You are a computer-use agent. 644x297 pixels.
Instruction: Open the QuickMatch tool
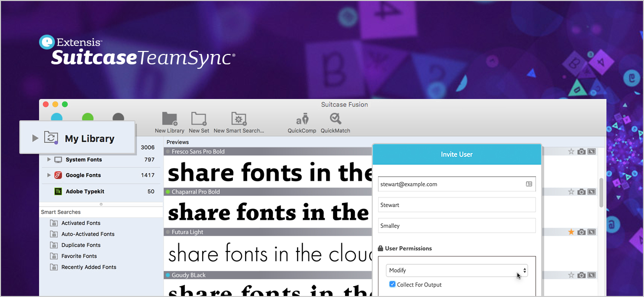[x=335, y=119]
